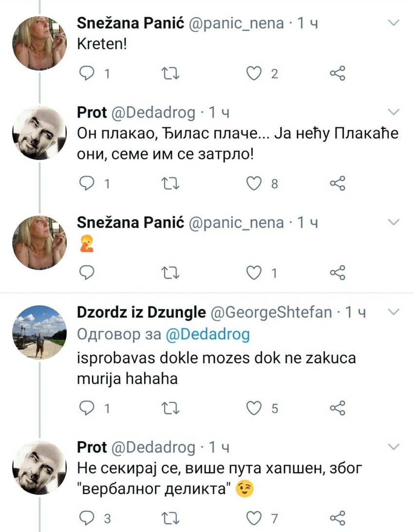Click the reply icon on the emoji-only tweet
This screenshot has height=532, width=414.
(87, 274)
